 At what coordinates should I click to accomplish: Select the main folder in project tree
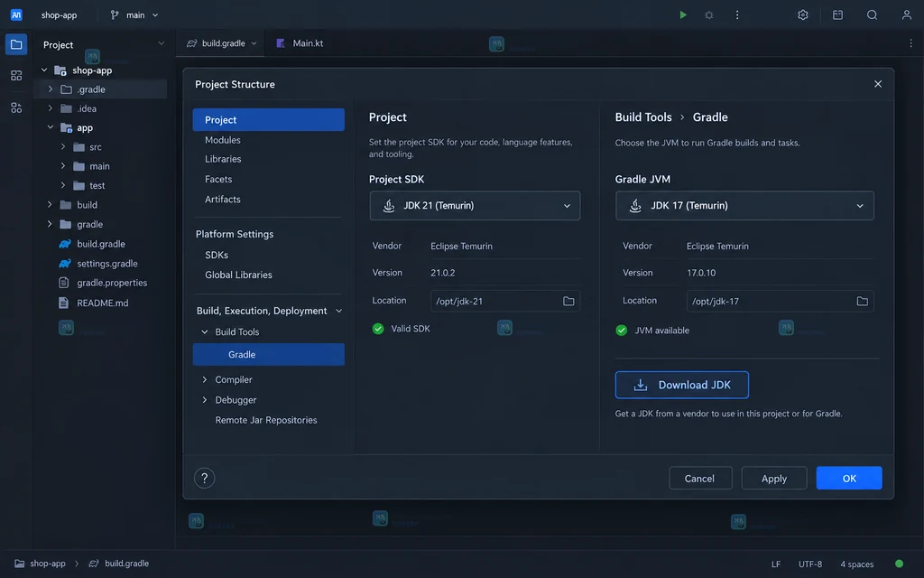pyautogui.click(x=100, y=166)
